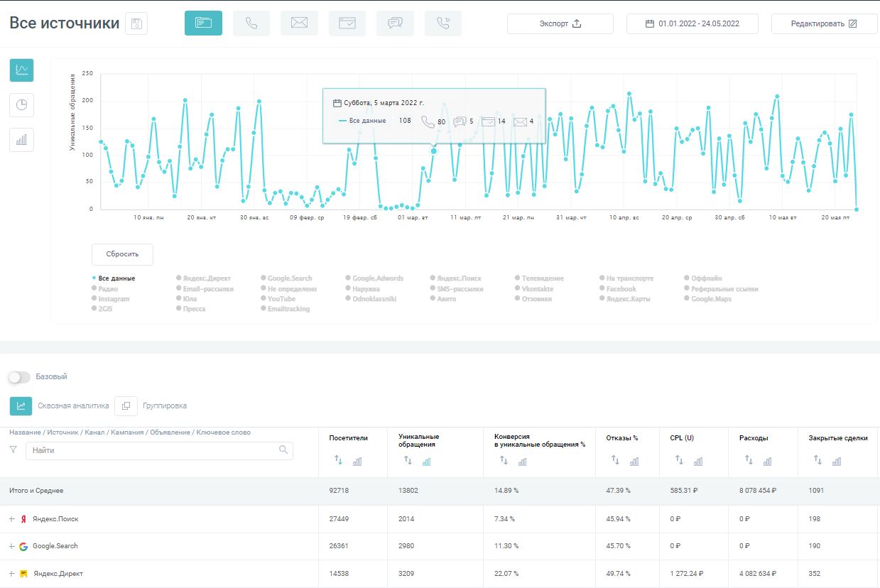Viewport: 880px width, 588px height.
Task: Toggle the Google.Adwords legend series
Action: point(373,278)
